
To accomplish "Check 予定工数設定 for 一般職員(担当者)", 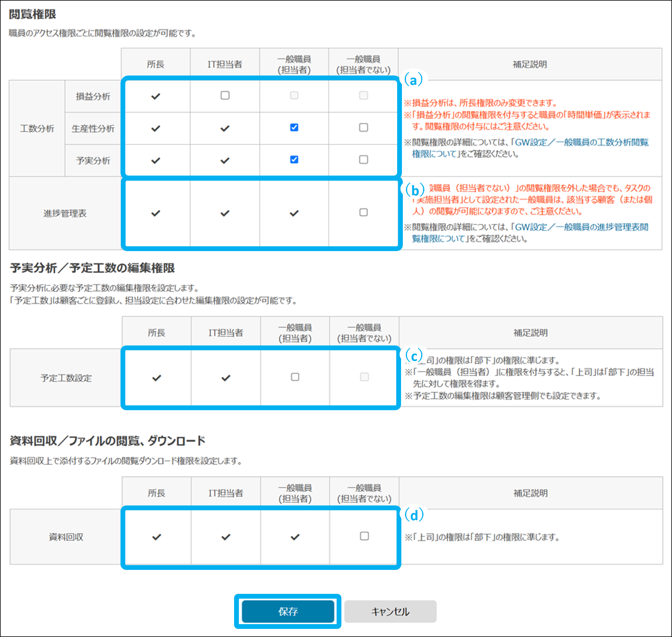I will coord(295,377).
